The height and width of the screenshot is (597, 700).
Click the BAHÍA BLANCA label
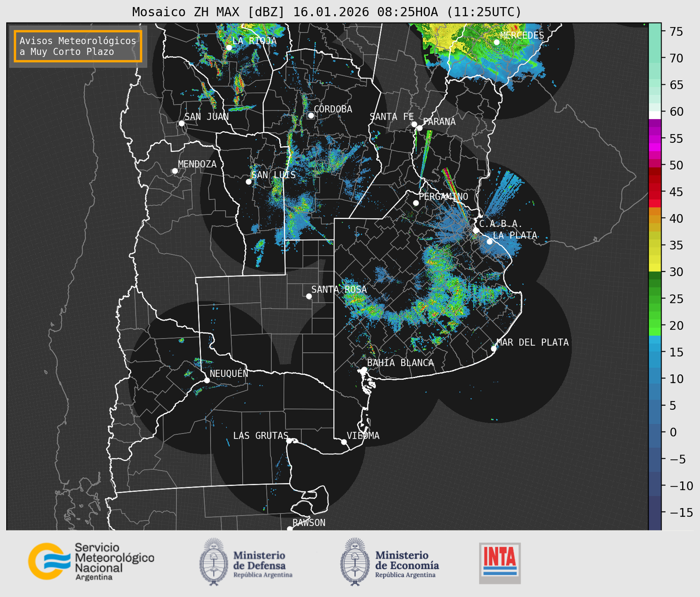tap(400, 363)
